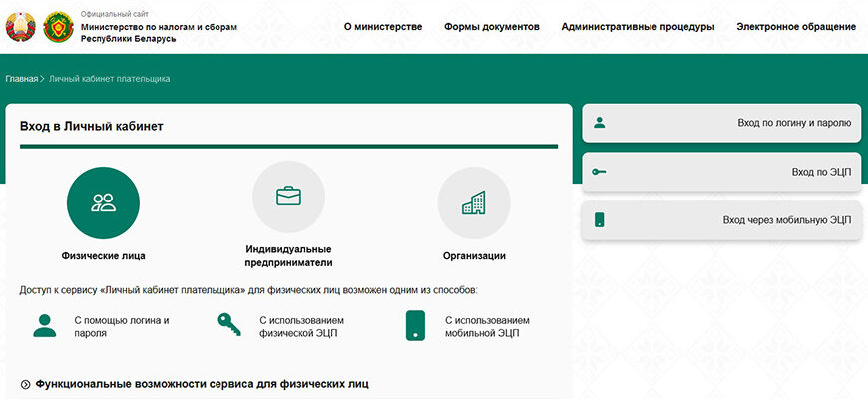The width and height of the screenshot is (868, 399).
Task: Switch to Индивидуальные предприниматели tab label
Action: coord(288,256)
